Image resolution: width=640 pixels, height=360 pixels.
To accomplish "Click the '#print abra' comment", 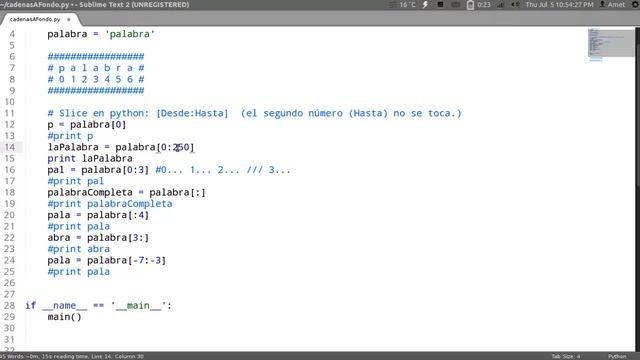I will pos(78,249).
